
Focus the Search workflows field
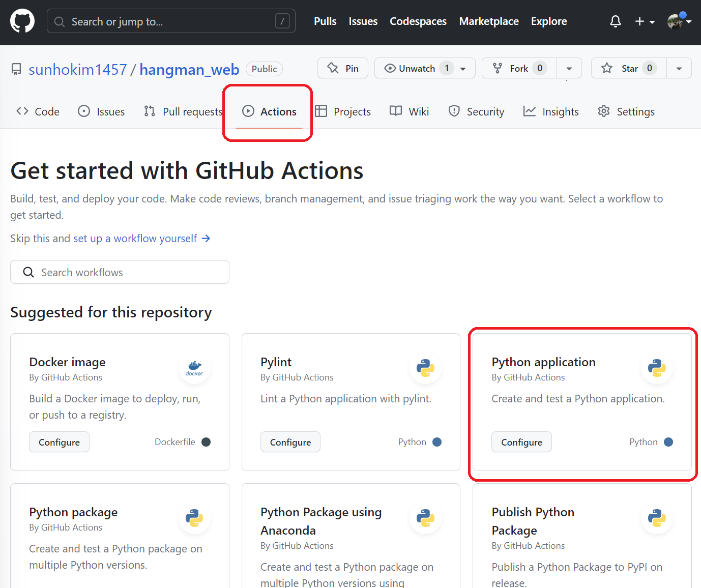click(x=120, y=272)
